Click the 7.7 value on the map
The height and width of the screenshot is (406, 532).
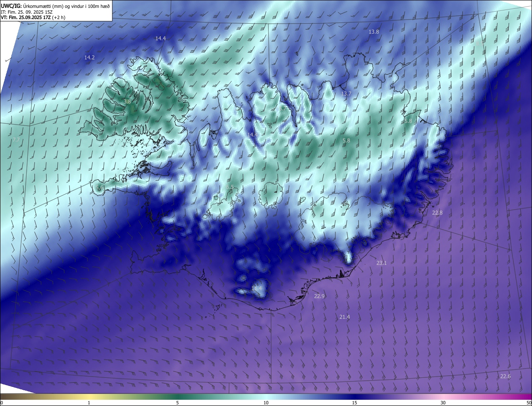click(x=16, y=140)
